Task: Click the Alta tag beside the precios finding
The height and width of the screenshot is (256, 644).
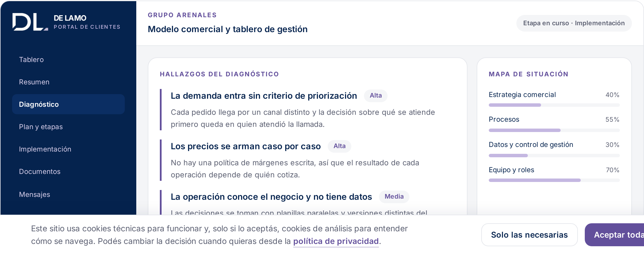Action: click(x=339, y=146)
